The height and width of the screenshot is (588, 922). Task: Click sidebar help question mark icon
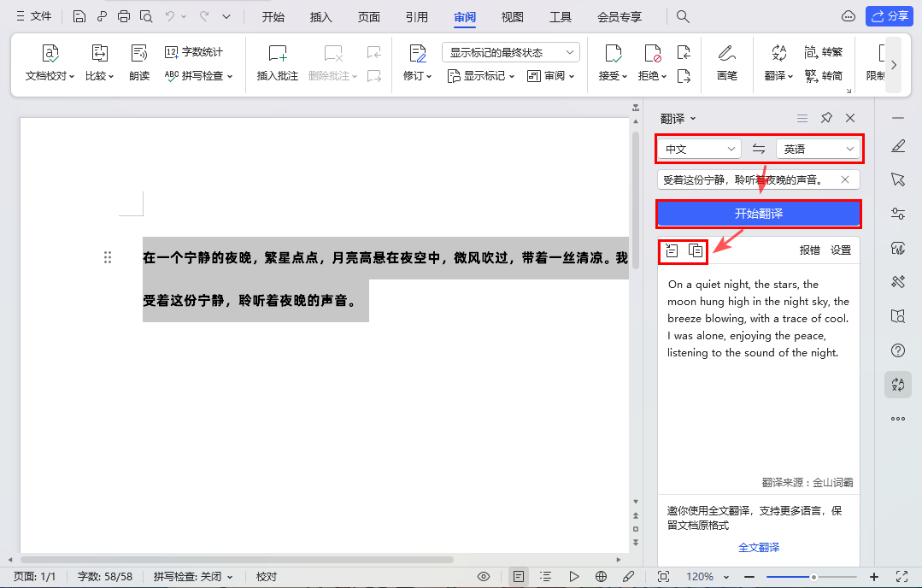pyautogui.click(x=898, y=350)
